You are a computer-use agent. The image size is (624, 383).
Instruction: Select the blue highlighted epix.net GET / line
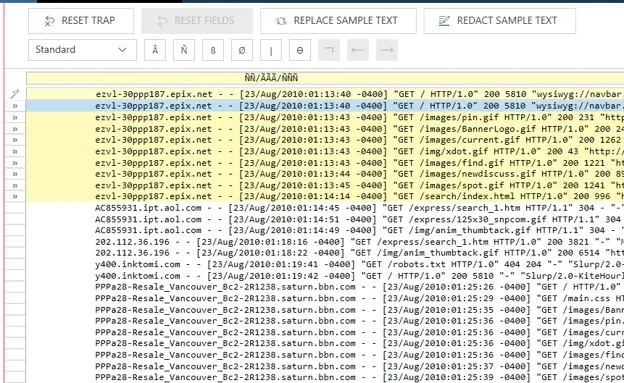[325, 106]
